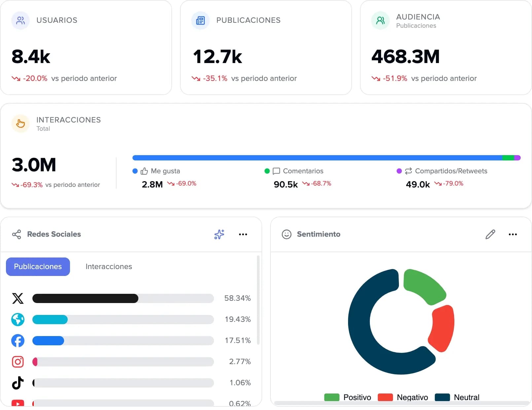
Task: Click the blue interactions distribution bar
Action: [317, 158]
